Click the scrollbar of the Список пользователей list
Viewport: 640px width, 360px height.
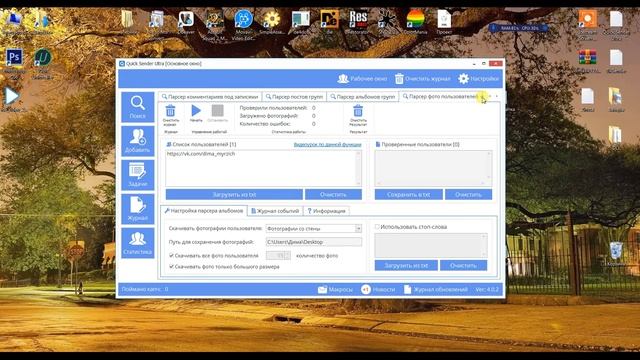tap(359, 168)
